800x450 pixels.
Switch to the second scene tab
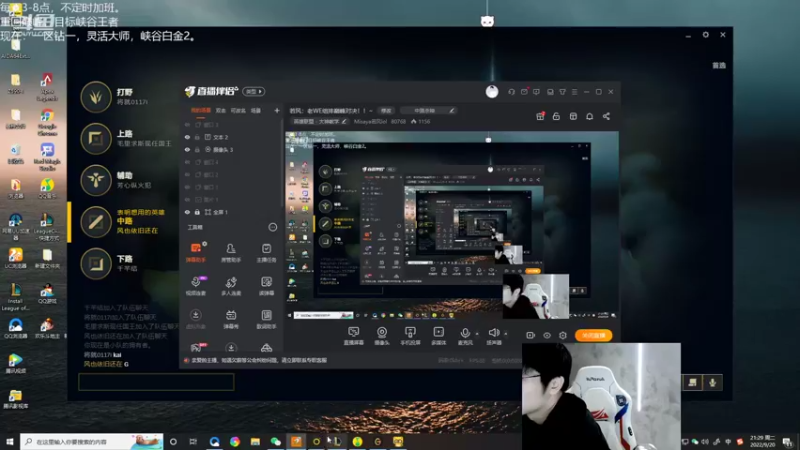(220, 111)
